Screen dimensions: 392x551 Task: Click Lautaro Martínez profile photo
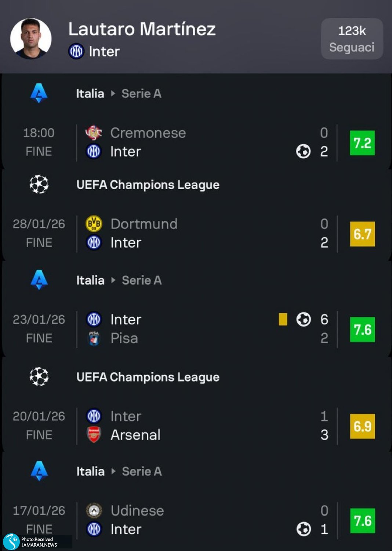[31, 39]
